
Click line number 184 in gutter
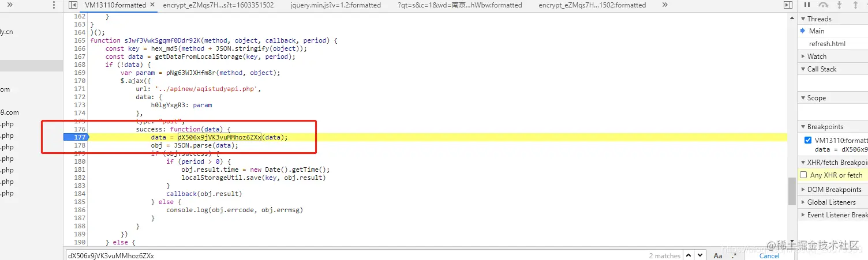tap(80, 194)
